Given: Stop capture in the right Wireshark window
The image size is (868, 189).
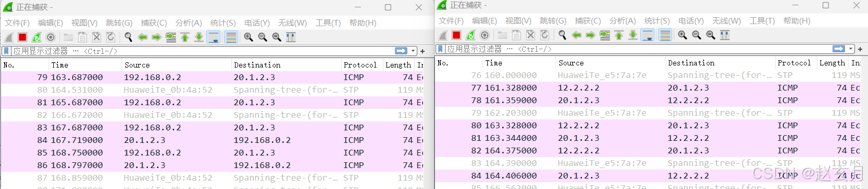Looking at the screenshot, I should tap(456, 35).
